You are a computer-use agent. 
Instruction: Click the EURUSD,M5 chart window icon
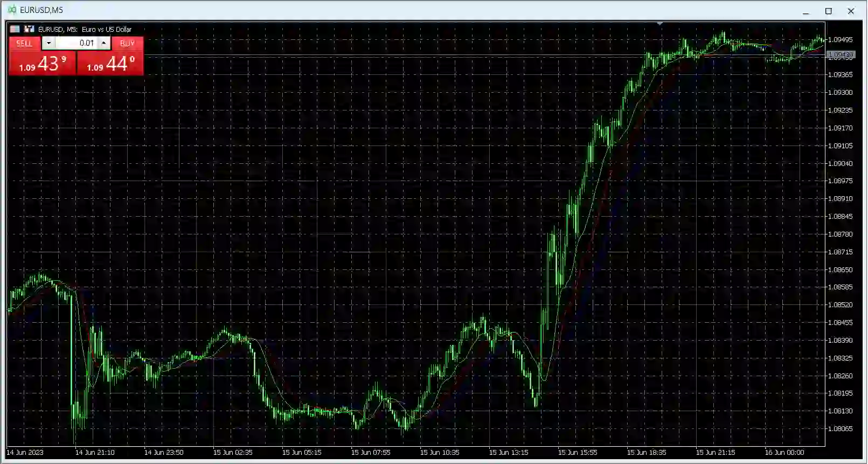(12, 10)
